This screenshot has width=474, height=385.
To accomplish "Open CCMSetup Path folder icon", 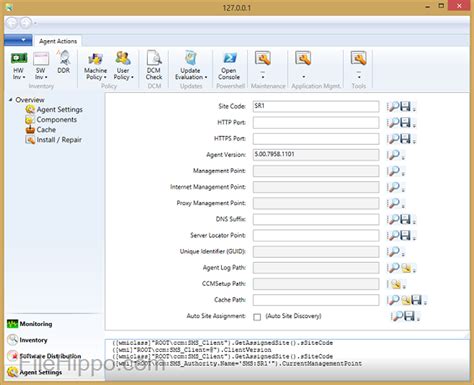I will tap(395, 284).
